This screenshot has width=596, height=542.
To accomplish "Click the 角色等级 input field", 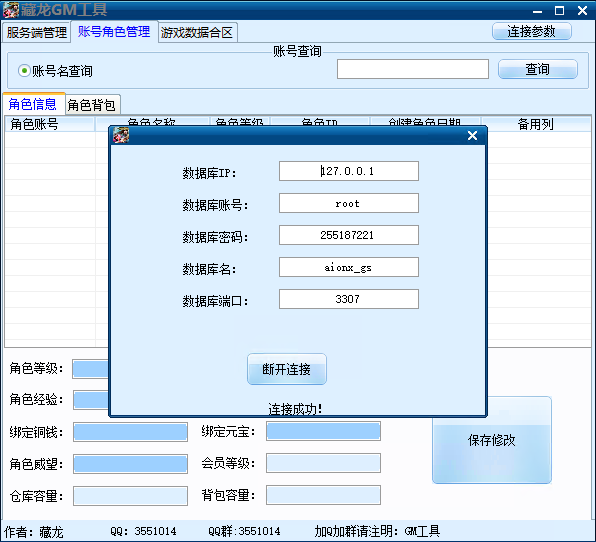I will [90, 369].
